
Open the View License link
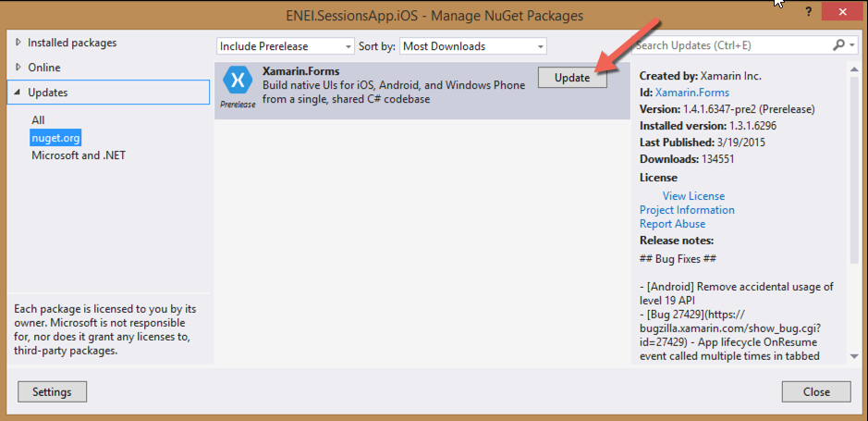click(693, 196)
